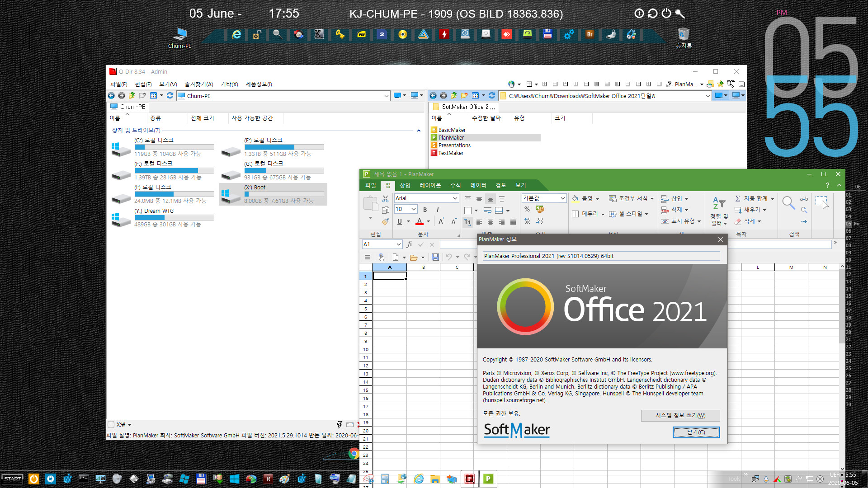Viewport: 868px width, 488px height.
Task: Click the 닫기(C) button in info dialog
Action: (x=696, y=432)
